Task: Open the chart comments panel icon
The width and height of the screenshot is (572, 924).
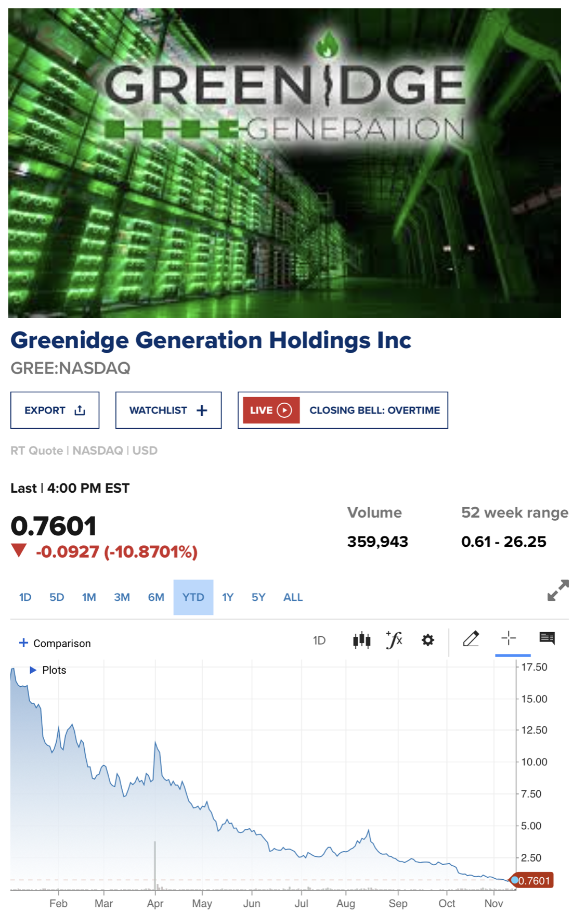Action: pos(547,638)
